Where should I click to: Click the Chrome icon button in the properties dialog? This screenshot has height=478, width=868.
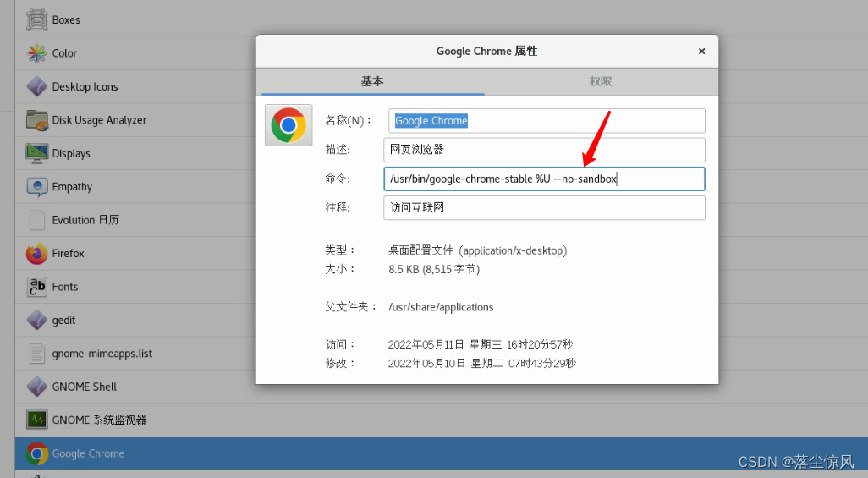pyautogui.click(x=288, y=125)
